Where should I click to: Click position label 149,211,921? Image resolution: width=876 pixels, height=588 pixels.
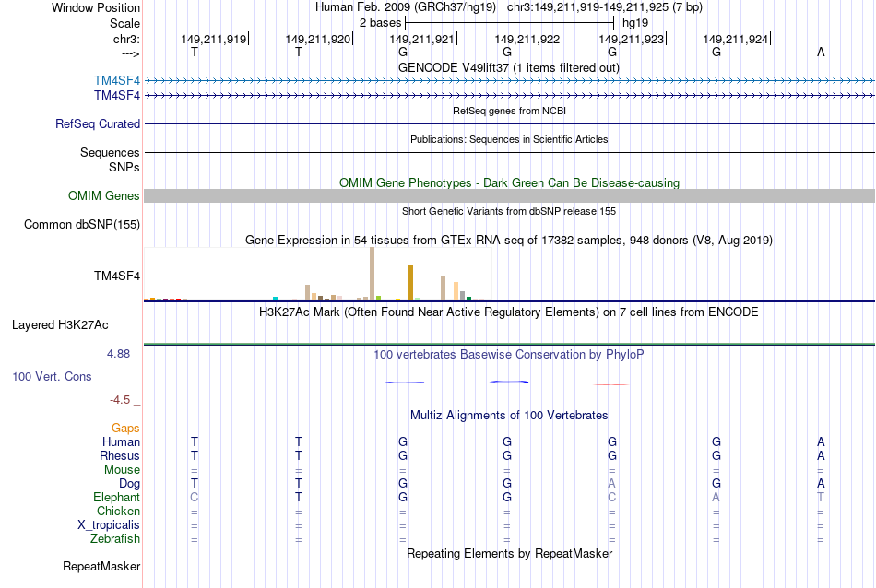[421, 39]
